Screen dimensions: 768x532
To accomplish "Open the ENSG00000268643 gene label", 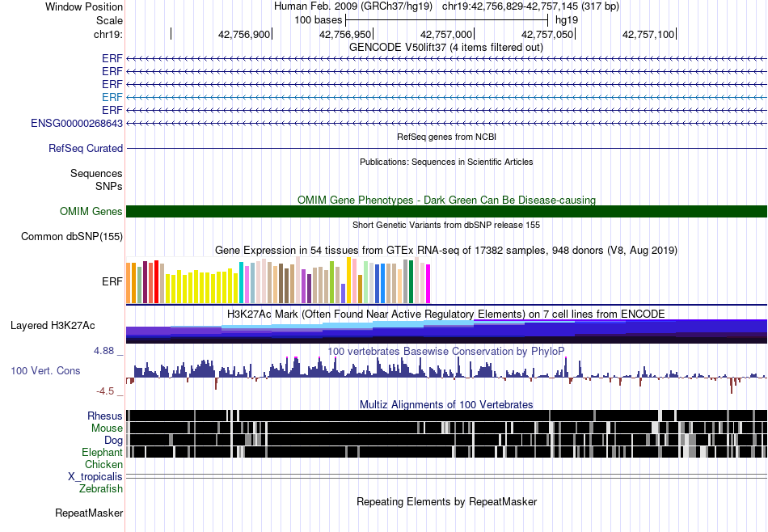I will pyautogui.click(x=77, y=123).
